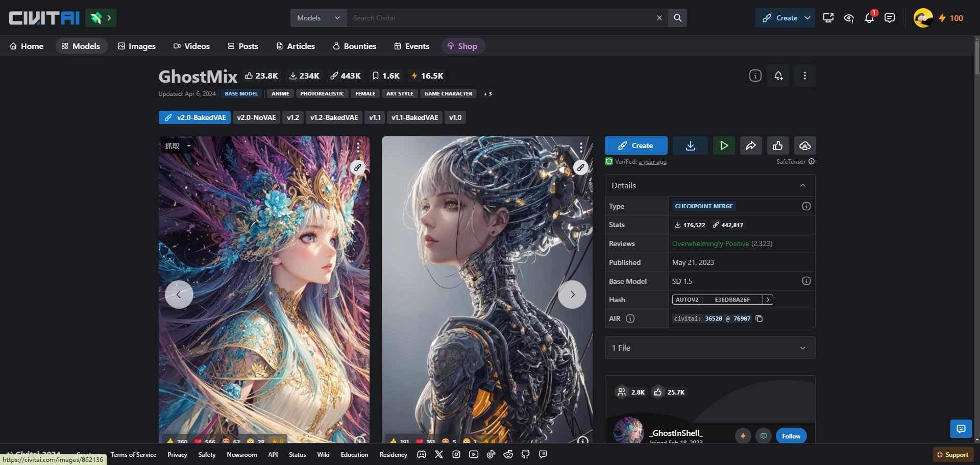Image resolution: width=980 pixels, height=465 pixels.
Task: Open the user avatar menu
Action: (x=923, y=18)
